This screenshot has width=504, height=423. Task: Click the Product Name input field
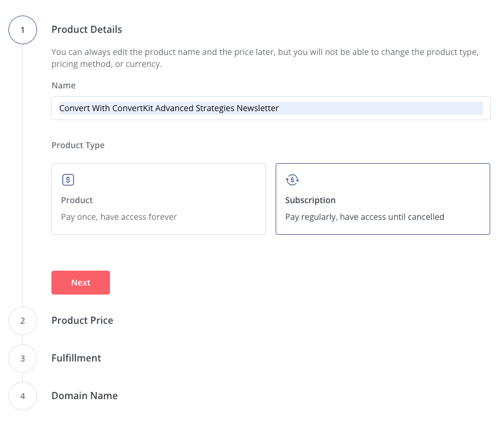(271, 108)
